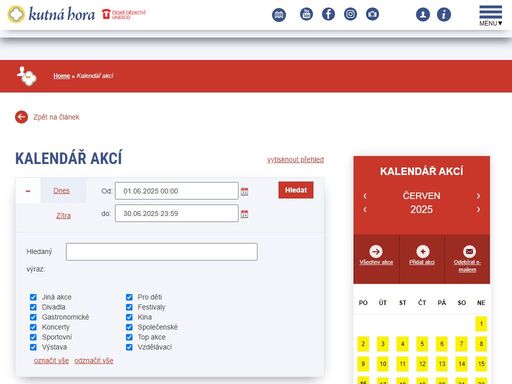Image resolution: width=512 pixels, height=384 pixels.
Task: Click odznačit vše link
Action: 94,361
